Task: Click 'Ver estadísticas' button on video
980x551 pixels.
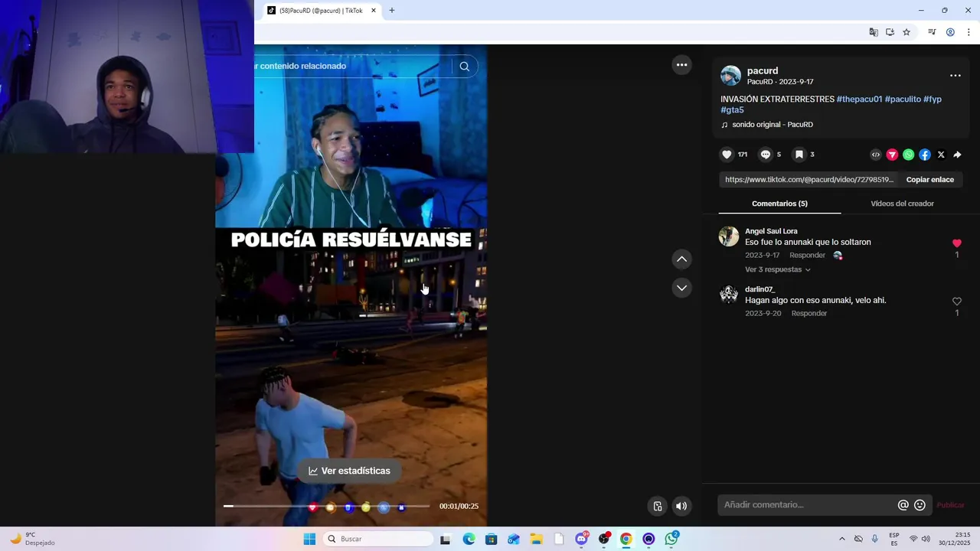Action: tap(350, 471)
